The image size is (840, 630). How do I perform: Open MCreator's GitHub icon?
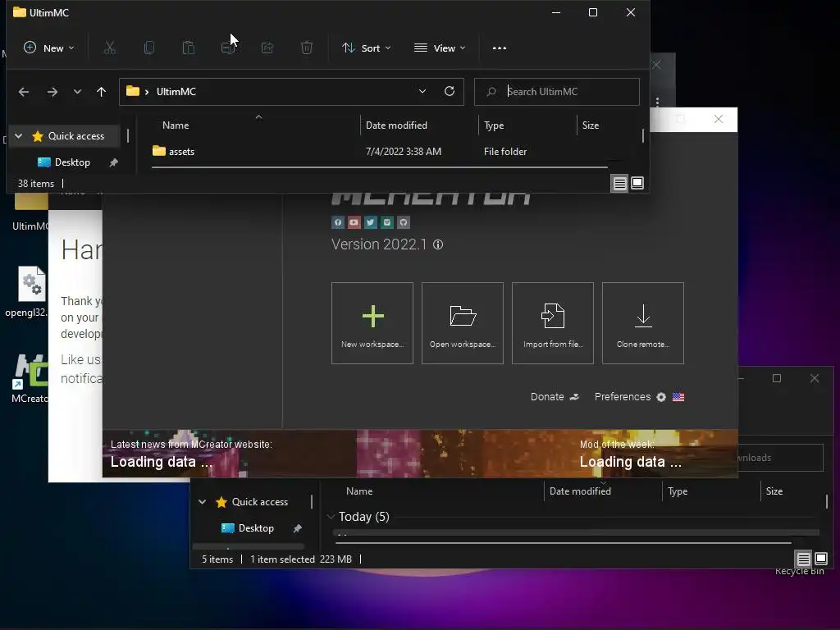404,222
